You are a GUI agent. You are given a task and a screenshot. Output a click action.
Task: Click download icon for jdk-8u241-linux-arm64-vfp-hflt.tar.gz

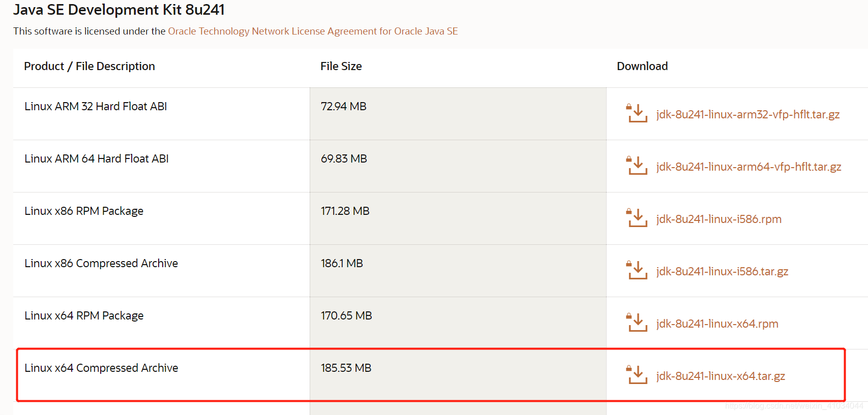[637, 166]
